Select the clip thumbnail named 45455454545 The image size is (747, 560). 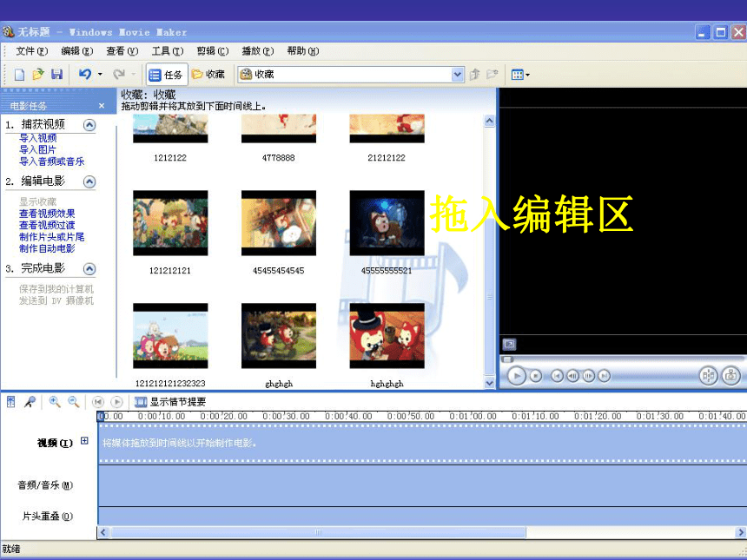(x=279, y=223)
